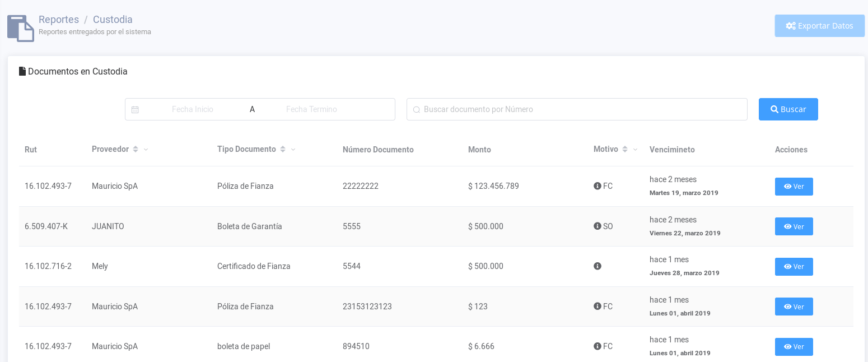Click the Reportes document icon in the header
Image resolution: width=868 pixels, height=362 pixels.
21,28
